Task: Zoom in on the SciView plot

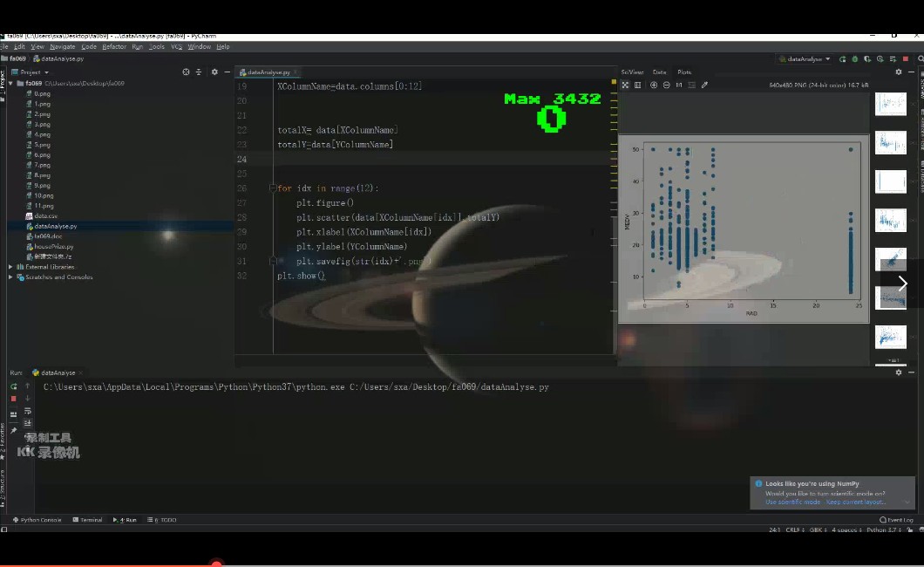Action: [654, 85]
